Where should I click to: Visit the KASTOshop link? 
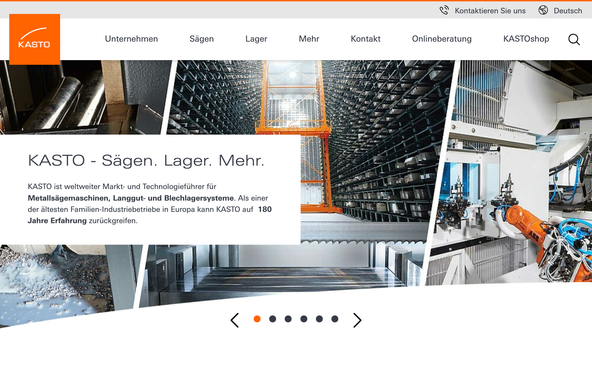[x=526, y=39]
